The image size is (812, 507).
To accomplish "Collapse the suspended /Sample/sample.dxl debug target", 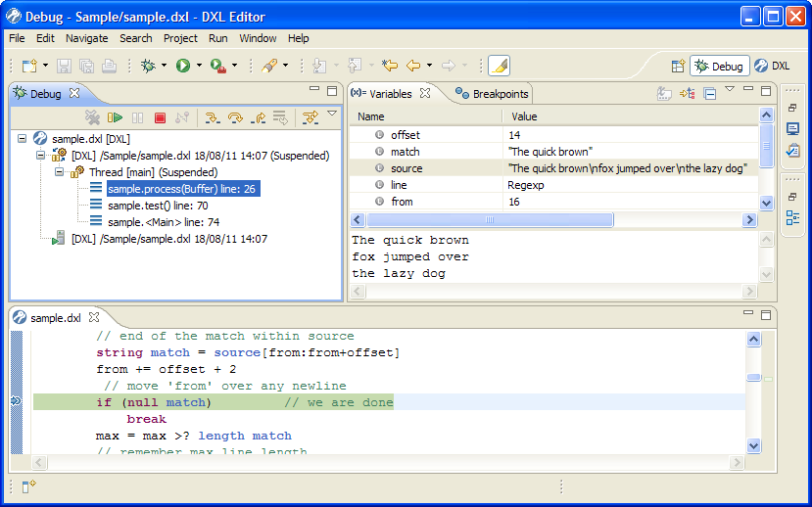I will pos(40,156).
